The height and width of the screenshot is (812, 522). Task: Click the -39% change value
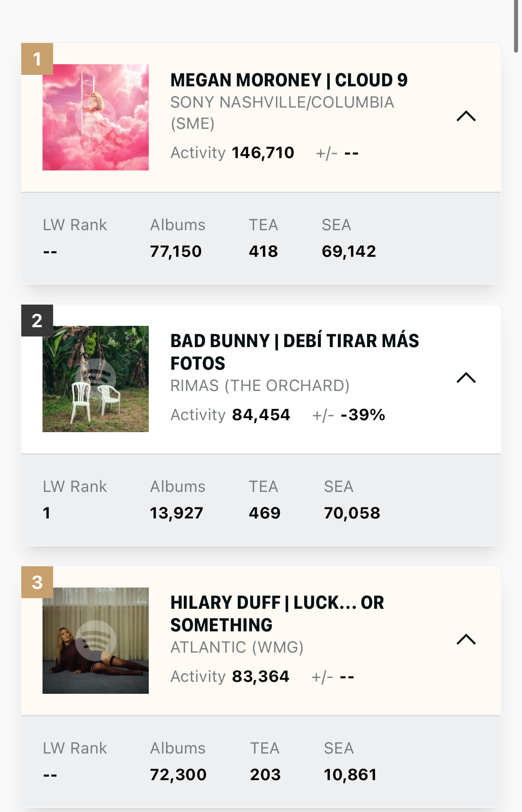(363, 415)
